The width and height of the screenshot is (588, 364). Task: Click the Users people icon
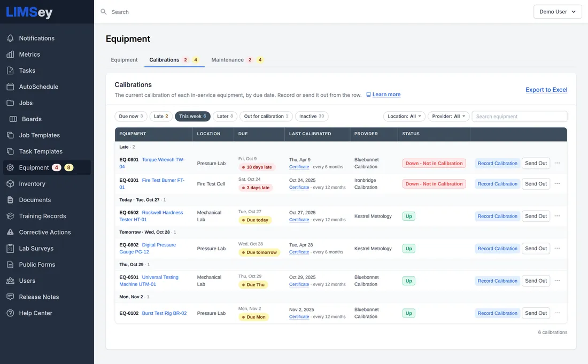click(11, 281)
